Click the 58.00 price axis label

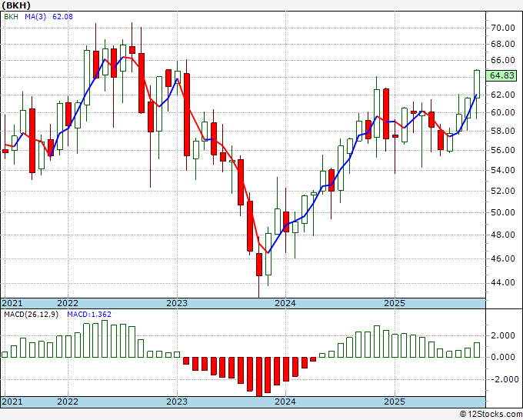503,131
